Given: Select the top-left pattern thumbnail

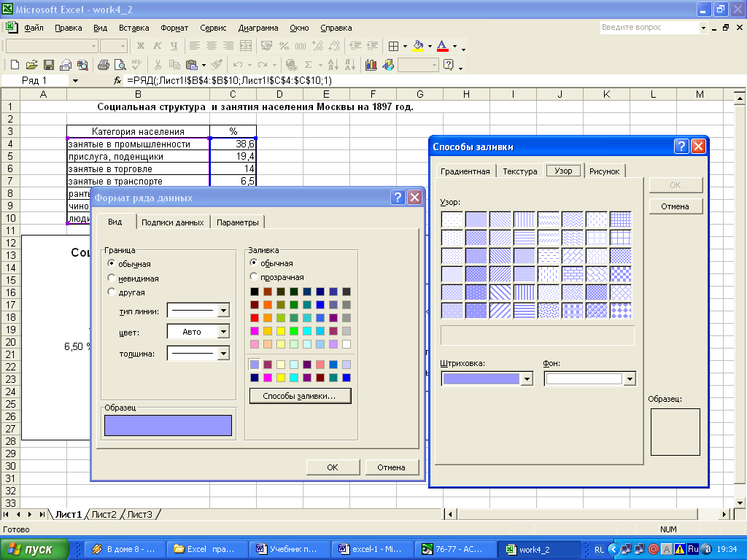Looking at the screenshot, I should [452, 219].
